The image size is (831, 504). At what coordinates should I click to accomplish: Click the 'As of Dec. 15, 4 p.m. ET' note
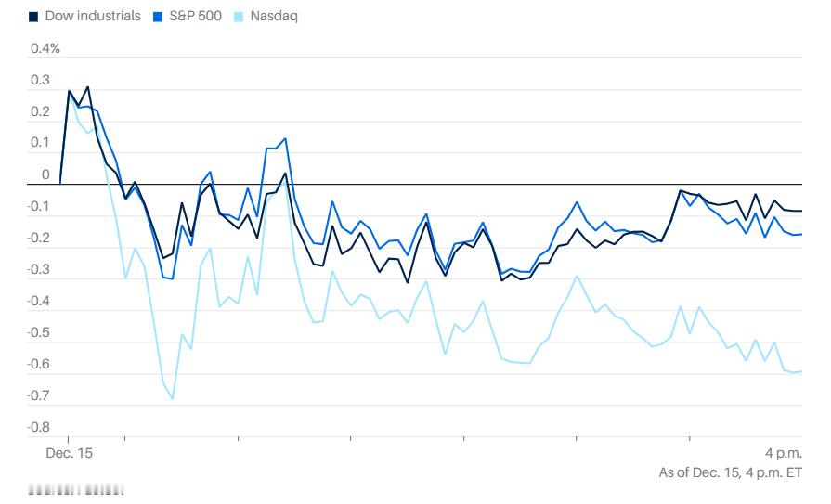731,472
